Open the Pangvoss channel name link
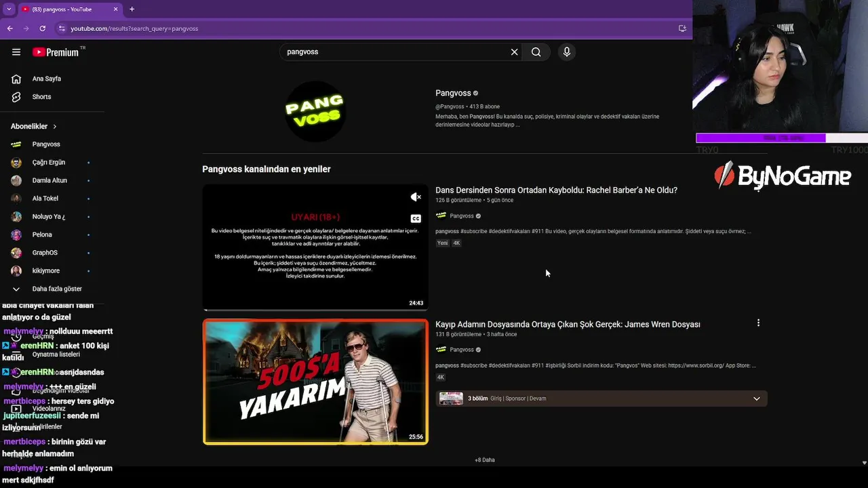Screen dimensions: 868x488 [x=453, y=94]
